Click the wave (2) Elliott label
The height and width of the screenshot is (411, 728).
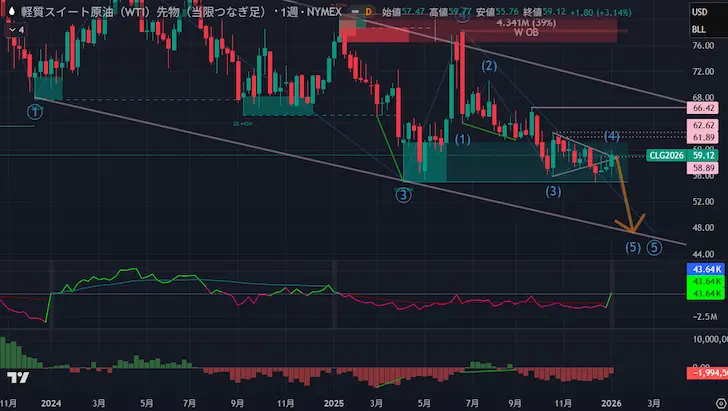(490, 66)
